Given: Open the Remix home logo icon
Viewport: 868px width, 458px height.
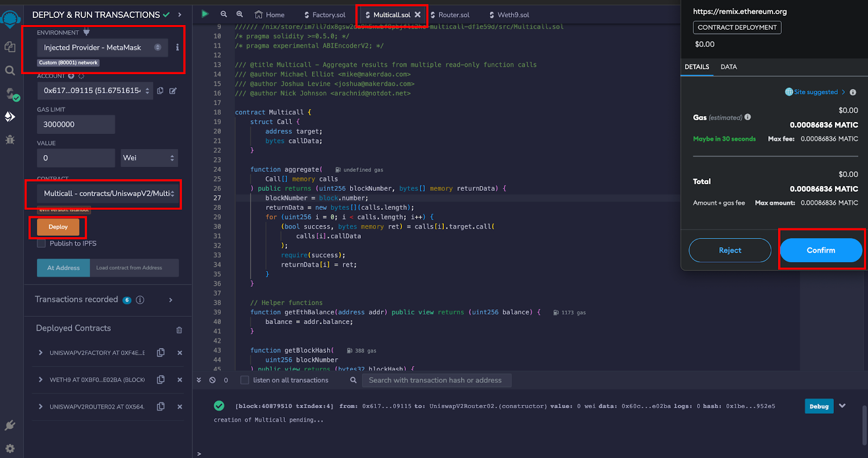Looking at the screenshot, I should (10, 20).
